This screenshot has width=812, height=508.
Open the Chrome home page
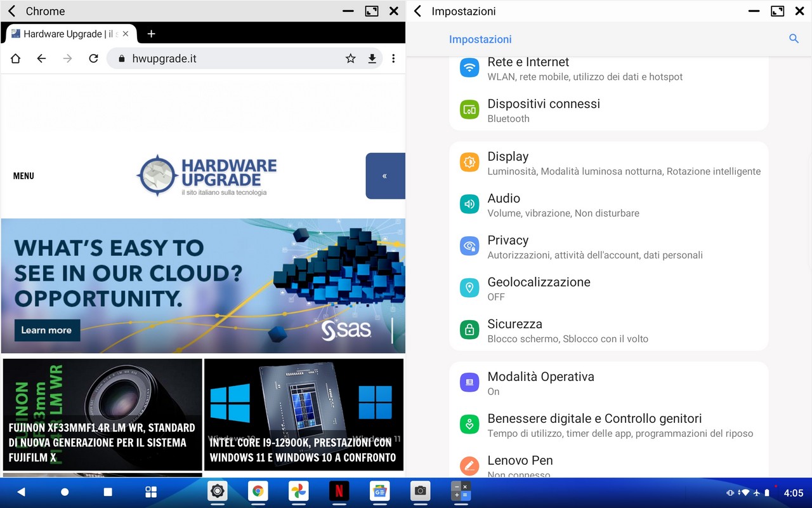pyautogui.click(x=15, y=58)
